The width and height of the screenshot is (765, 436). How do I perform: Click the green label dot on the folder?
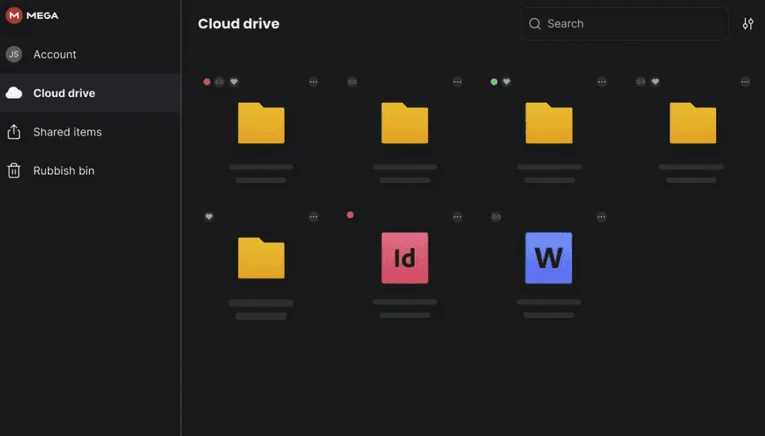[494, 82]
